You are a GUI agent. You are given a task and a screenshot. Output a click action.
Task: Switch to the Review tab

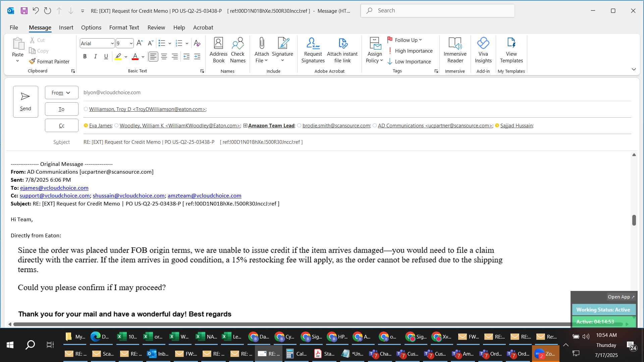(x=156, y=27)
